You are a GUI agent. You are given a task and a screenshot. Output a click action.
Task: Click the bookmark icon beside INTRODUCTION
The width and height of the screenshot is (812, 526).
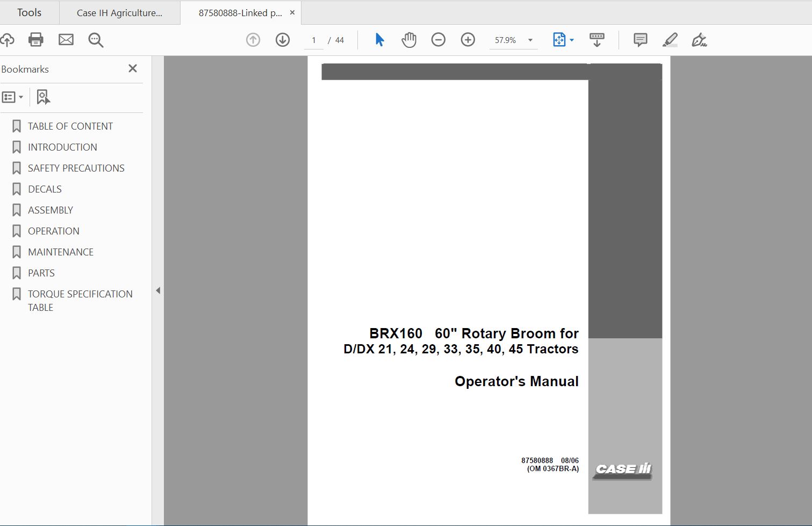17,147
